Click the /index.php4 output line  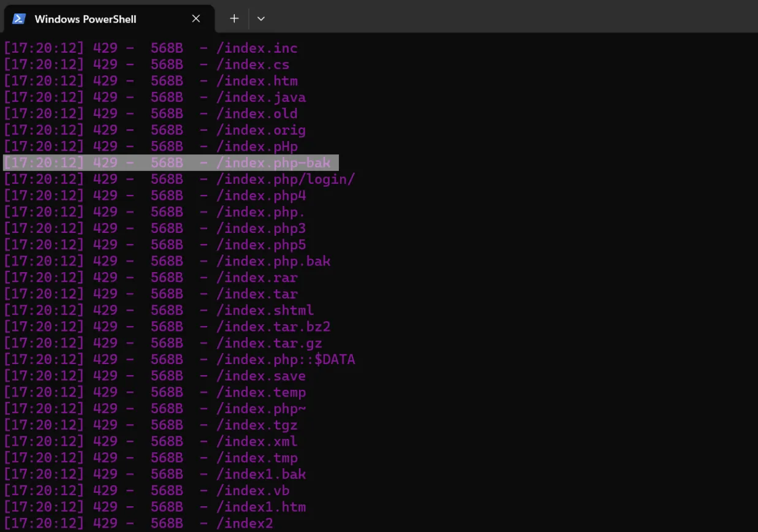[155, 196]
